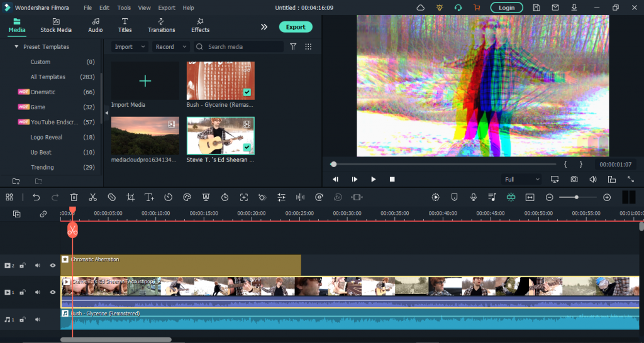The image size is (644, 343).
Task: Click the redo arrow icon
Action: 55,197
